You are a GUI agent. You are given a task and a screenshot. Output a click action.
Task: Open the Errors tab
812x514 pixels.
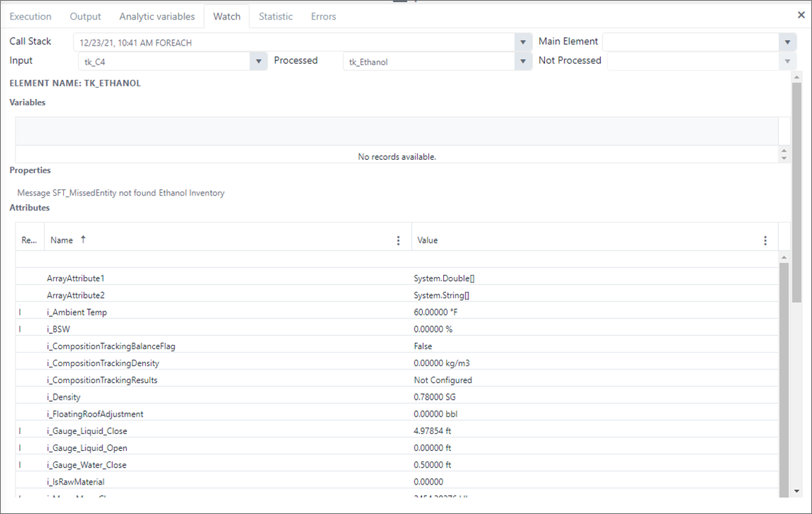(x=323, y=16)
